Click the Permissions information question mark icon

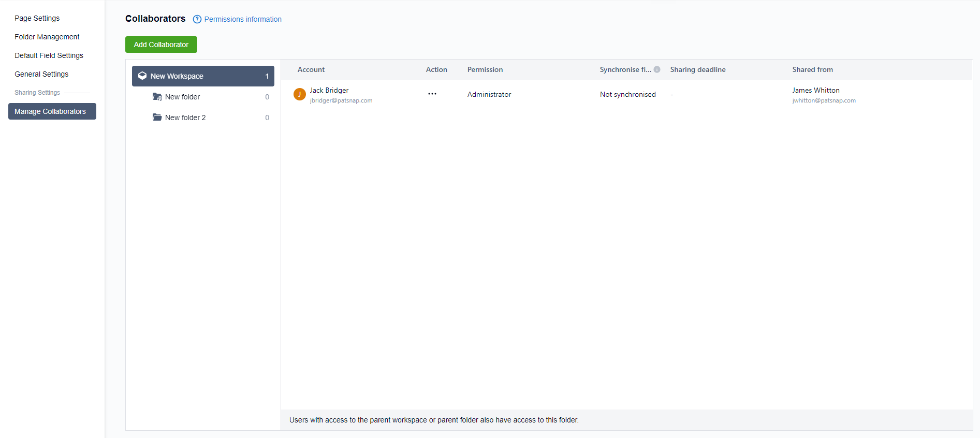197,19
